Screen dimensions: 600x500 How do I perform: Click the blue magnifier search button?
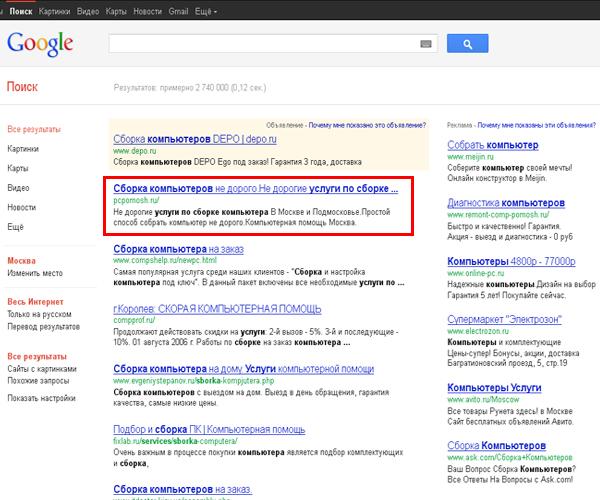[x=467, y=44]
